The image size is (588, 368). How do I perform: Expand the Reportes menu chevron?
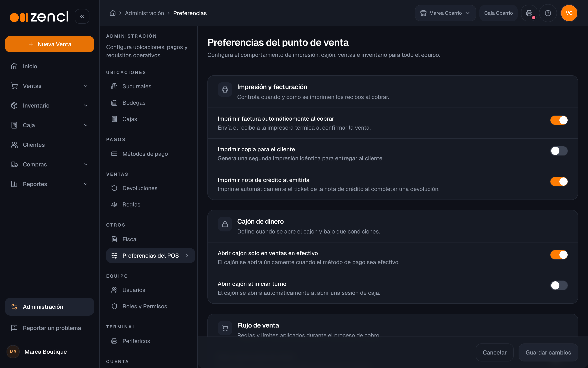point(86,184)
